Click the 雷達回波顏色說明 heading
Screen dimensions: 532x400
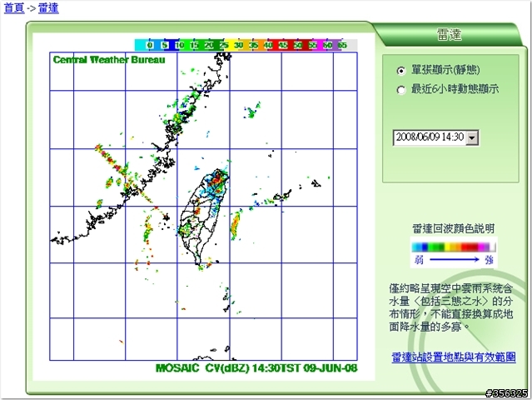pos(454,228)
